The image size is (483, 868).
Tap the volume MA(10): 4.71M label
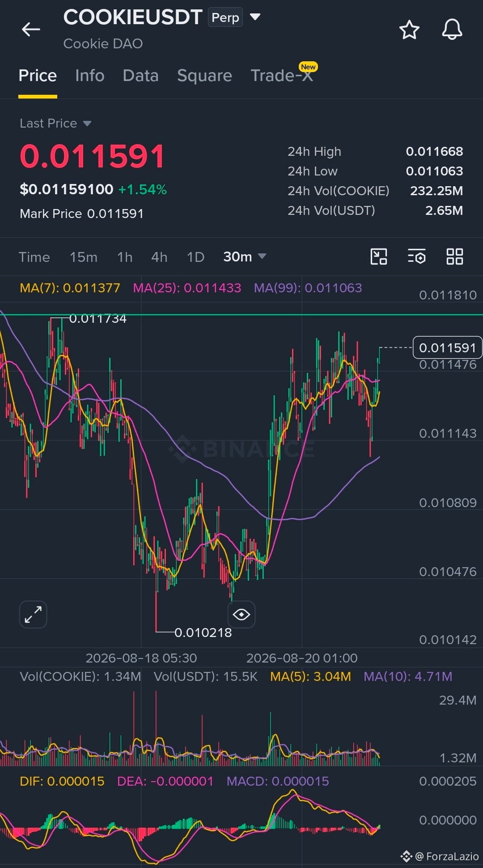pos(408,676)
